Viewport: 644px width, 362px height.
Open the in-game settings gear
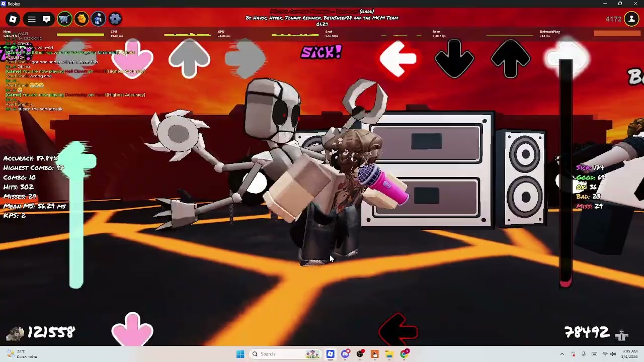tap(115, 19)
